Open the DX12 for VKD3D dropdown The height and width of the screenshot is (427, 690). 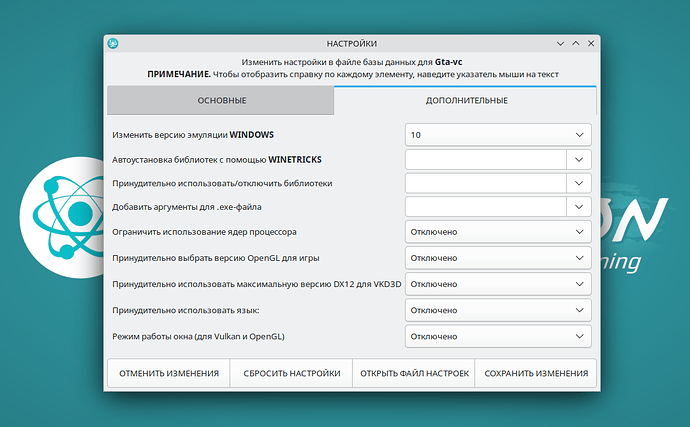tap(498, 284)
